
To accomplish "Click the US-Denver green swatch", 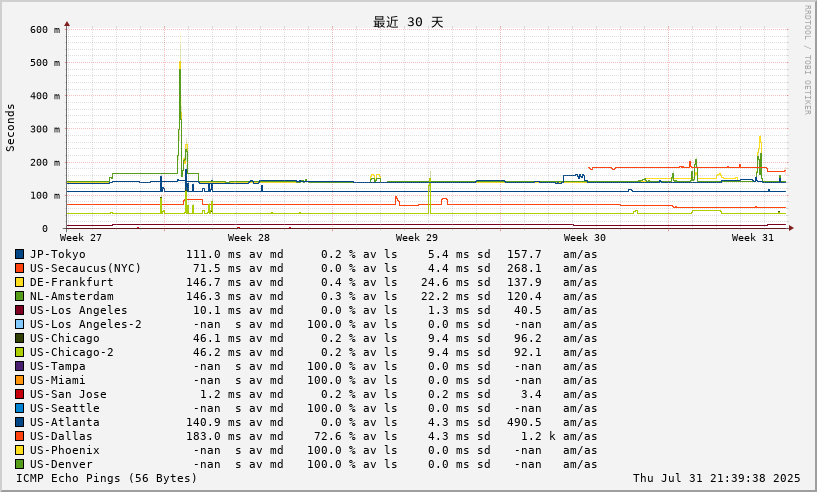I will point(19,465).
